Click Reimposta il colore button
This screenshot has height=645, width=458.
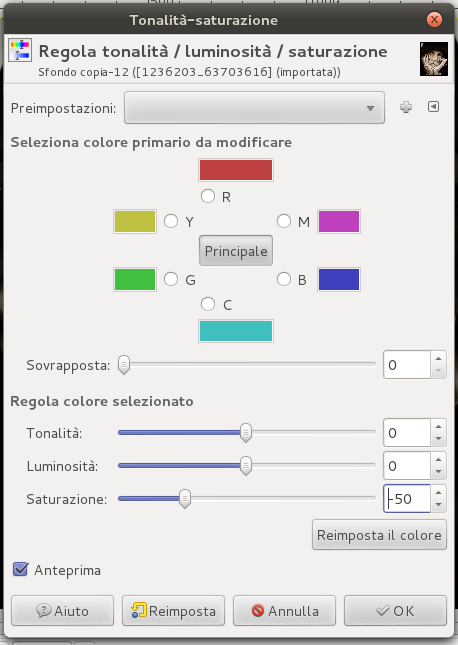(x=379, y=535)
